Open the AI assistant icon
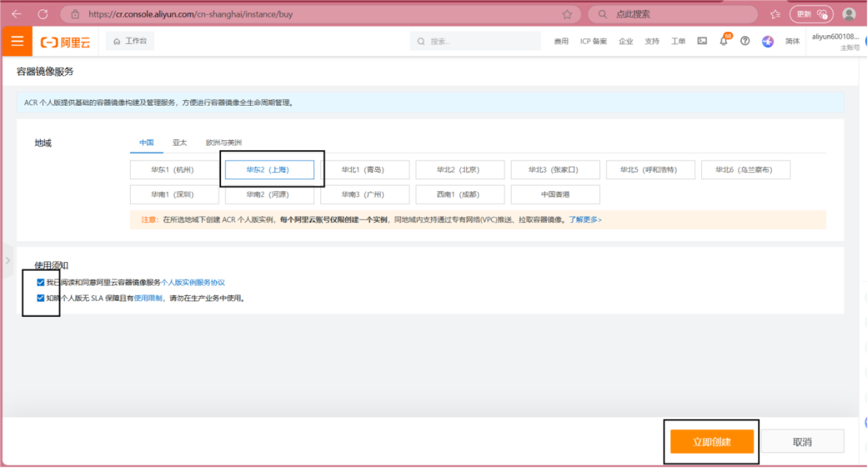 [x=768, y=41]
